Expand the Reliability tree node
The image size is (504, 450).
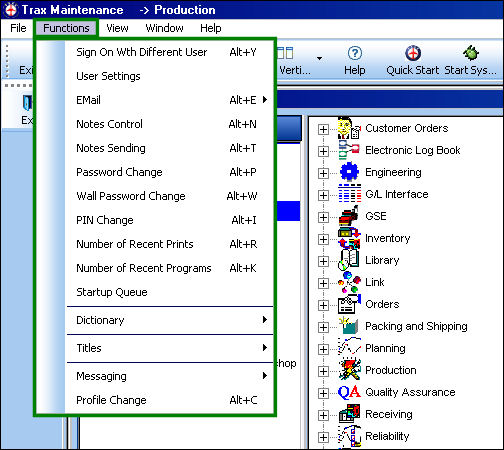click(x=323, y=437)
